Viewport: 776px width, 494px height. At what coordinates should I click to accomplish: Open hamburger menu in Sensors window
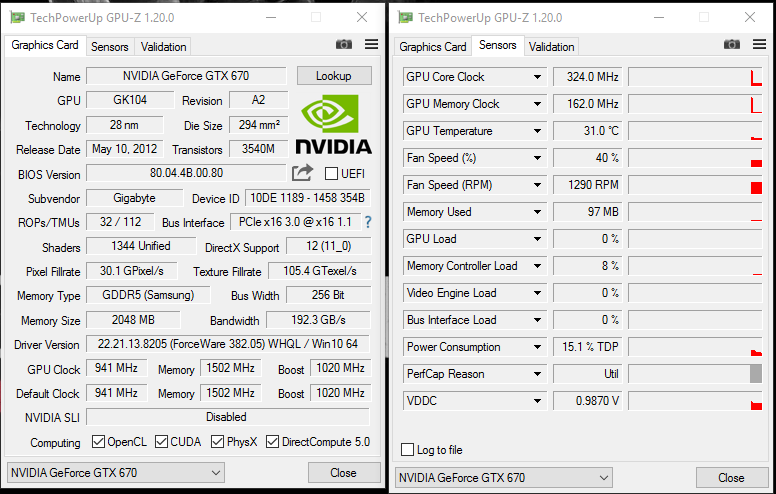(759, 45)
